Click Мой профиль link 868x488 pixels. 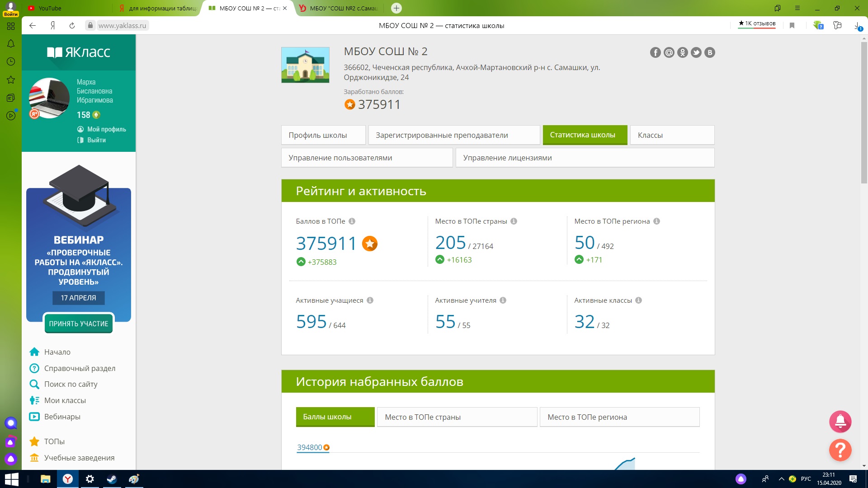coord(106,129)
